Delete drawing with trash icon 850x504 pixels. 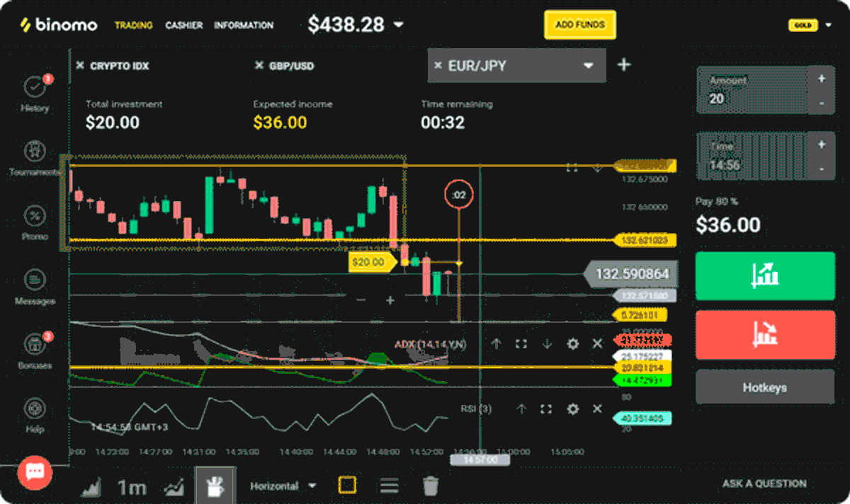431,486
